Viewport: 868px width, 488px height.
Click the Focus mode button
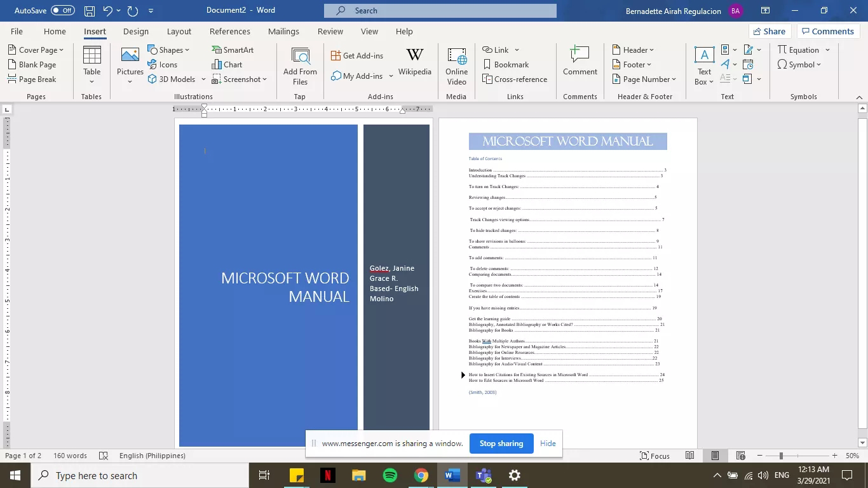(x=654, y=456)
